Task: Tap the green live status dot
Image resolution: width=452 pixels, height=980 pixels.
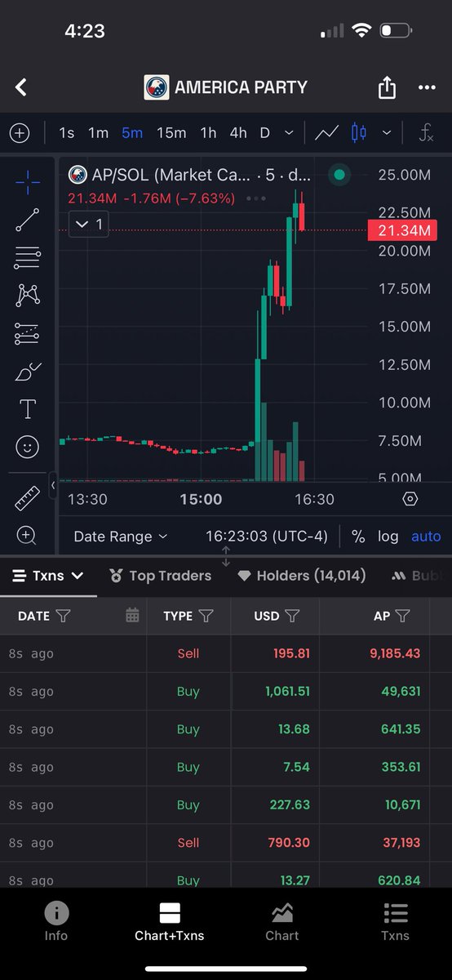Action: pos(339,174)
